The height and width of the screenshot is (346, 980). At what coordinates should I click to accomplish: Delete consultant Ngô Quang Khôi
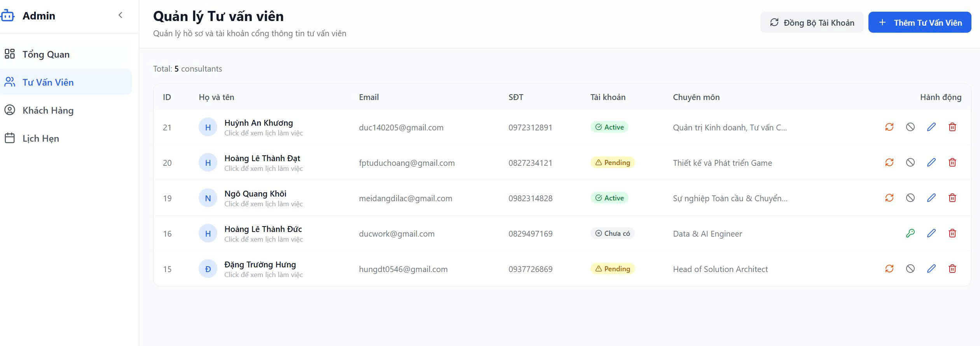point(952,198)
